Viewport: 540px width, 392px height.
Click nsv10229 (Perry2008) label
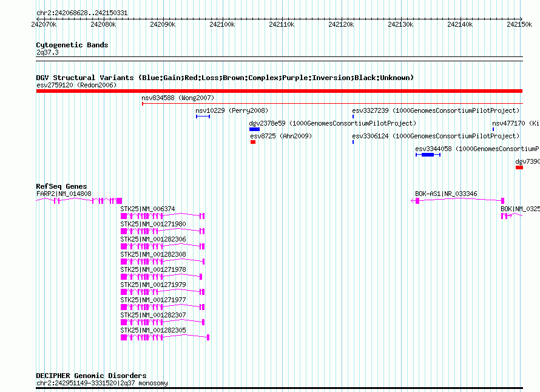point(232,110)
